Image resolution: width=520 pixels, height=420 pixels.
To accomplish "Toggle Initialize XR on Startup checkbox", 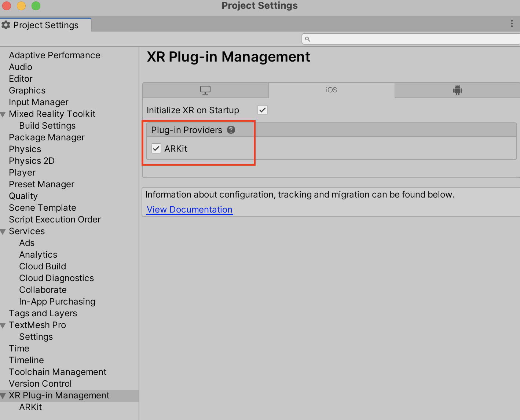I will pos(263,110).
